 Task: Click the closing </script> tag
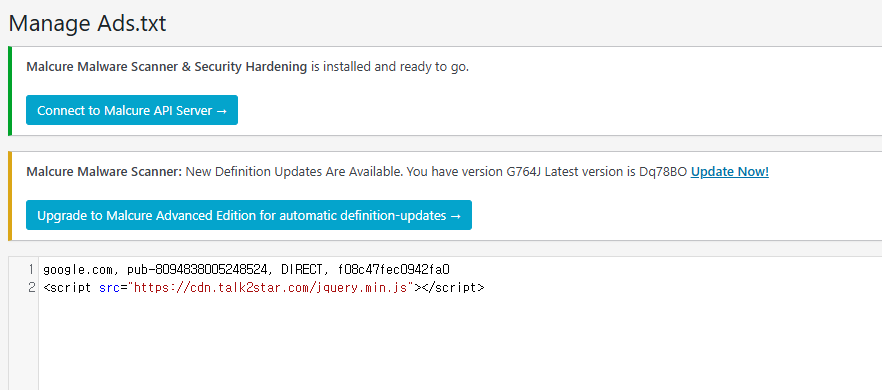[453, 288]
